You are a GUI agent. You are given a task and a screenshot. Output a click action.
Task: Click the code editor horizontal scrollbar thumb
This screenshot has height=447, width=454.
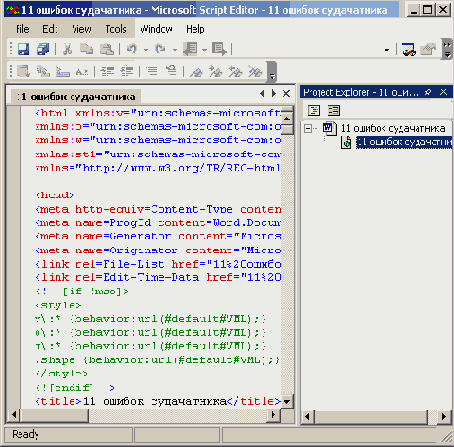tap(54, 415)
